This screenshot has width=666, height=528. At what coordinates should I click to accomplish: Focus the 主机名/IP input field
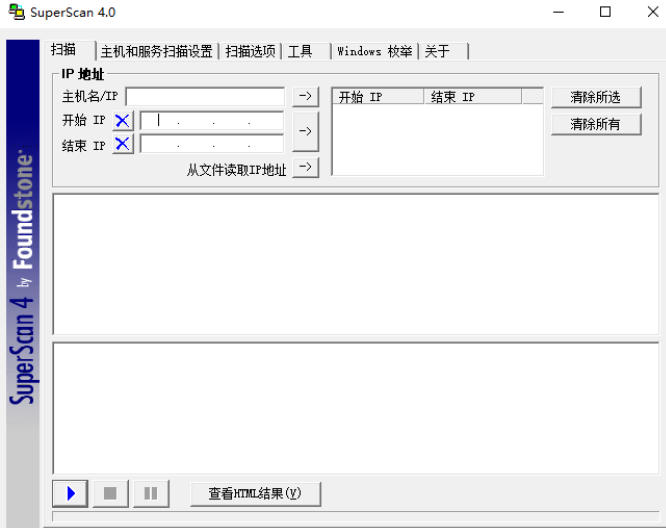pyautogui.click(x=206, y=96)
